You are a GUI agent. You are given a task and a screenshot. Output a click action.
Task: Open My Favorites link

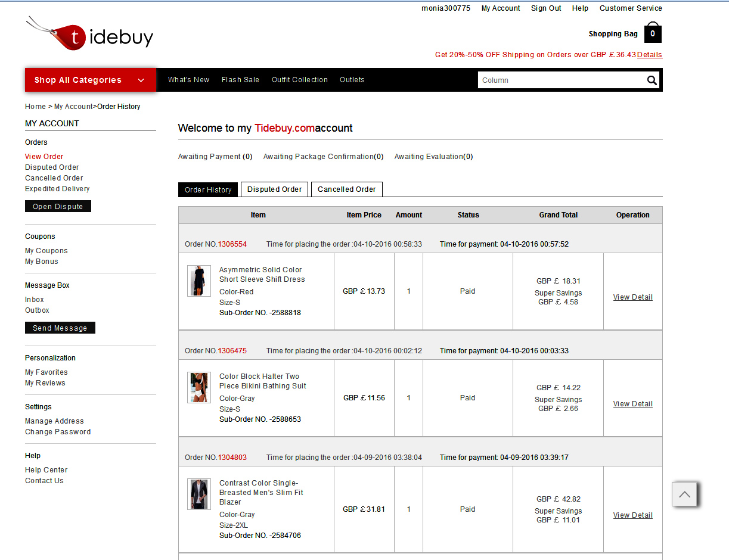(46, 372)
